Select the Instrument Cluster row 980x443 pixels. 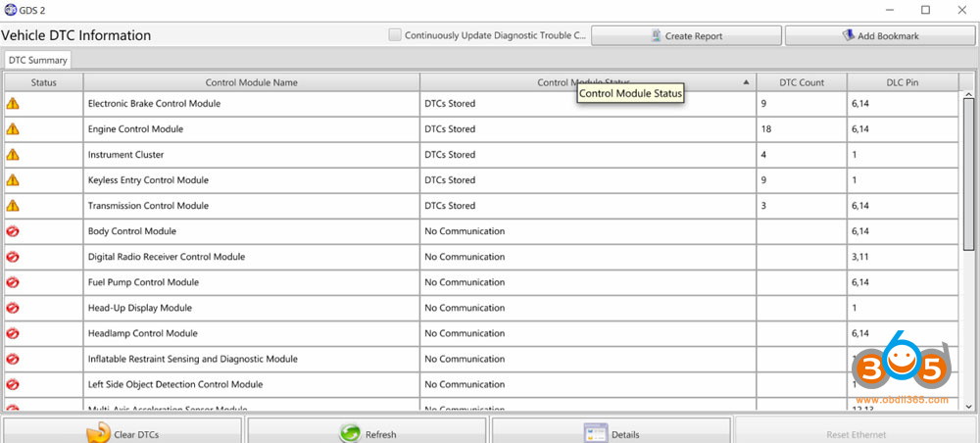(251, 155)
